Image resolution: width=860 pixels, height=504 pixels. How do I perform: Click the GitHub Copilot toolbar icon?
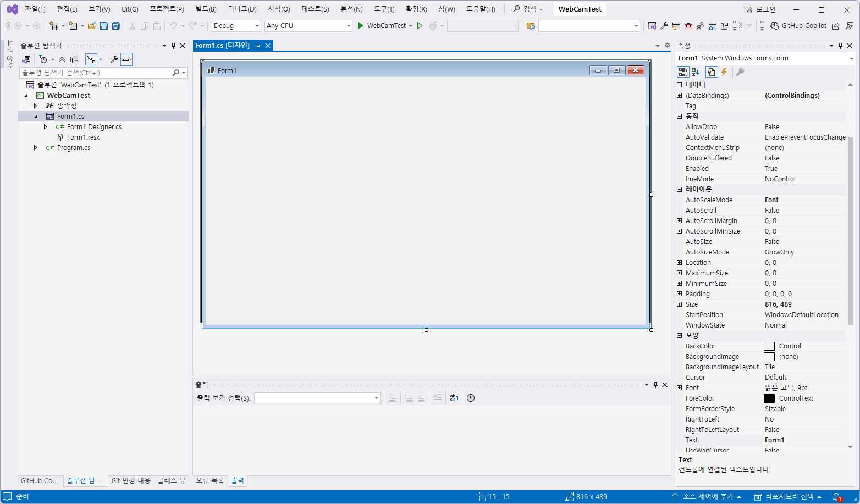pyautogui.click(x=774, y=26)
